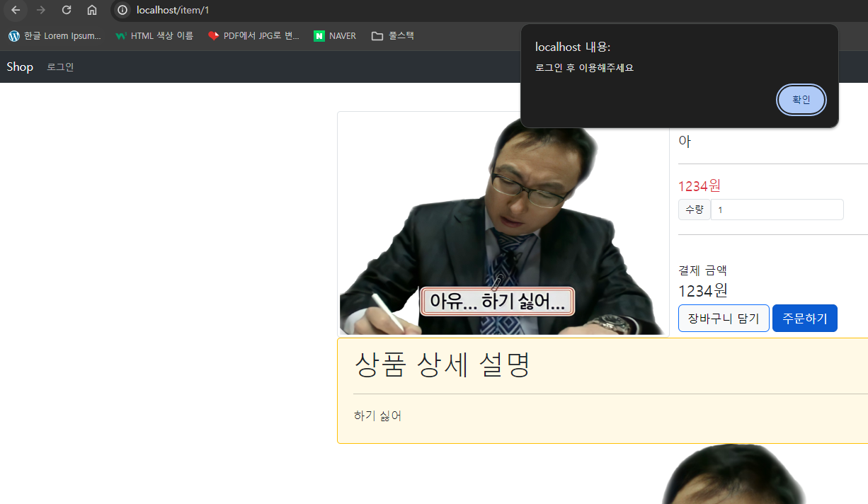Open the 풀스택 bookmarks folder
Screen dimensions: 868x504
[393, 35]
